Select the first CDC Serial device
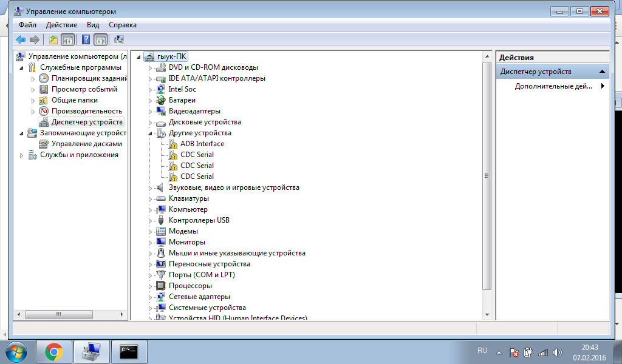This screenshot has height=364, width=622. coord(197,155)
